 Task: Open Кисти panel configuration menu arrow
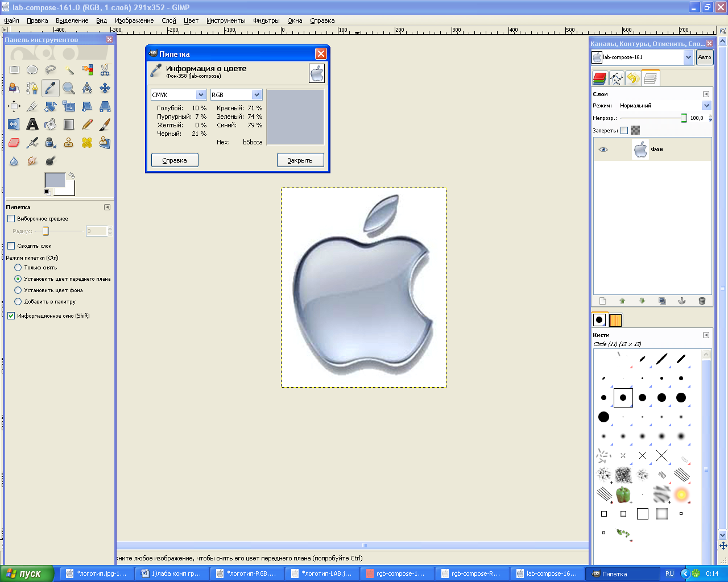pos(706,335)
